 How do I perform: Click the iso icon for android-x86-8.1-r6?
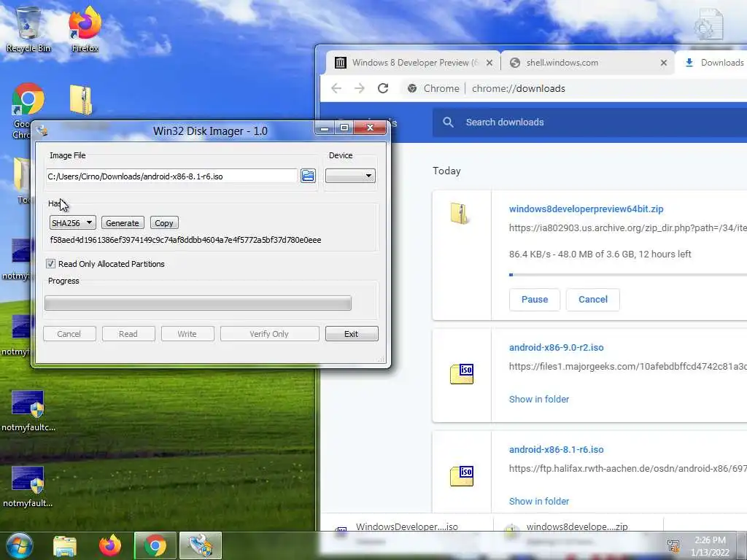pyautogui.click(x=462, y=475)
